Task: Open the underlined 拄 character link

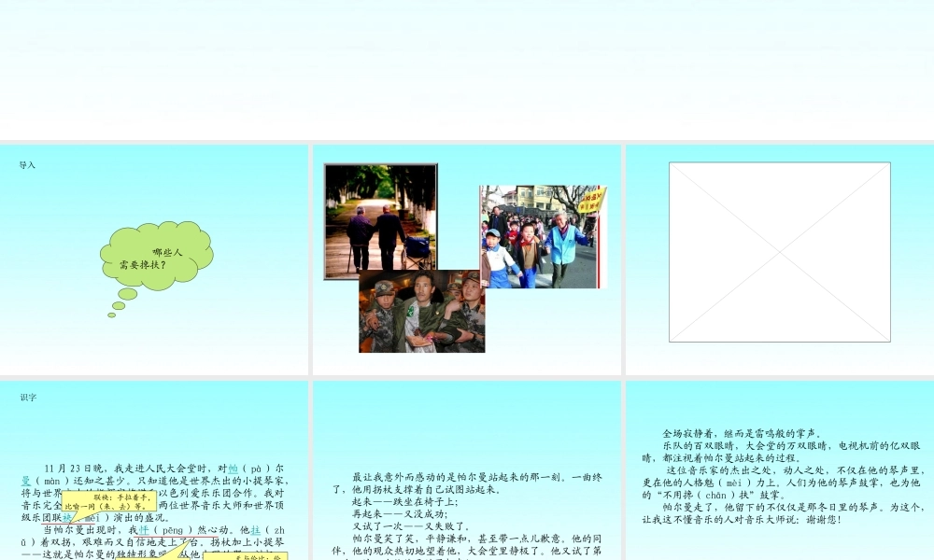Action: (x=255, y=530)
